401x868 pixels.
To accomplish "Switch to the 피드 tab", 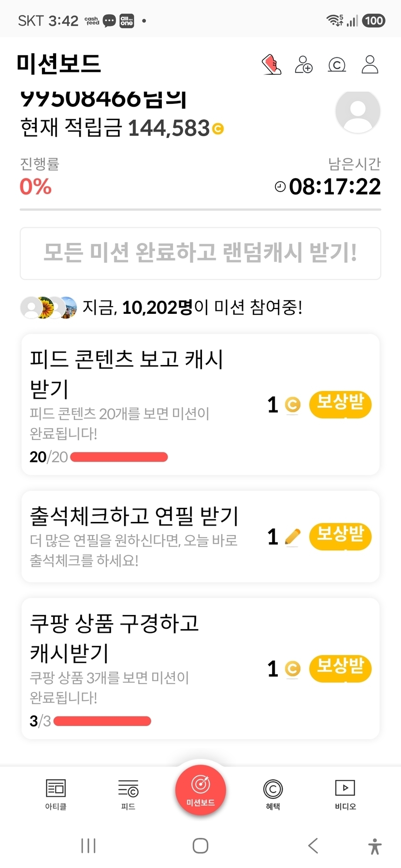I will (128, 795).
